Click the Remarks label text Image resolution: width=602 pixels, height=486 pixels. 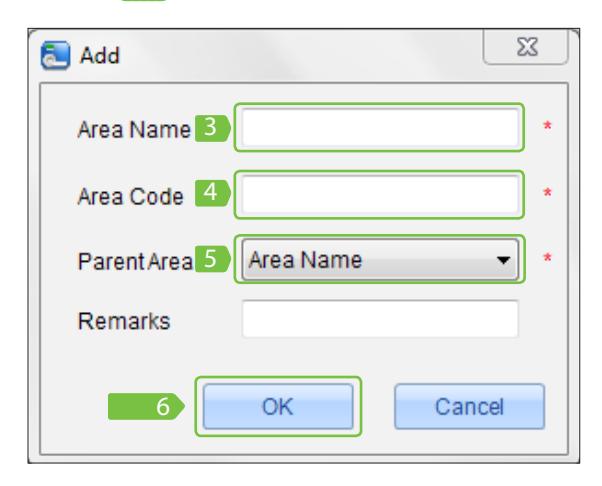(x=124, y=321)
